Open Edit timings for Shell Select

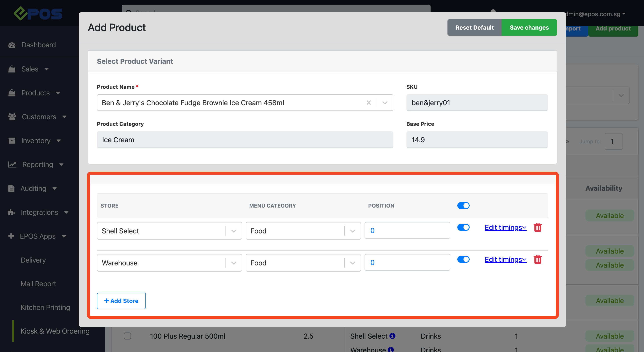click(x=506, y=227)
